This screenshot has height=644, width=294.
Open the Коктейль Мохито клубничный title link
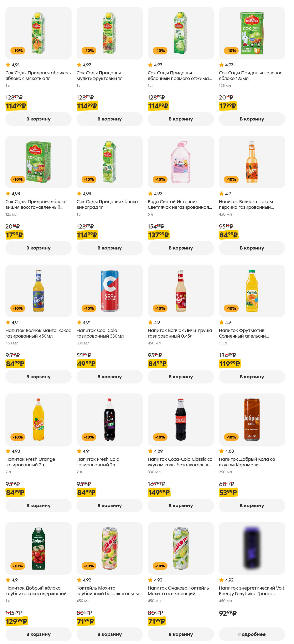109,591
